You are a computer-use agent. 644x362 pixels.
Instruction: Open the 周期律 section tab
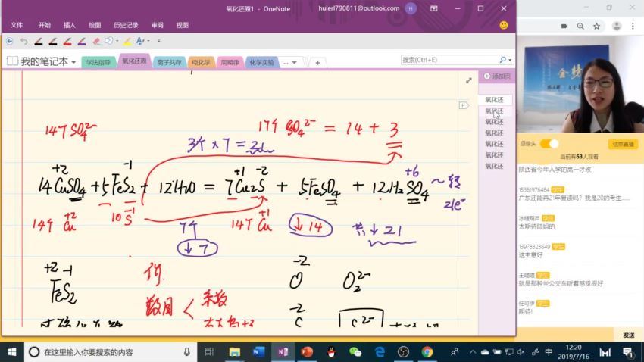click(230, 62)
